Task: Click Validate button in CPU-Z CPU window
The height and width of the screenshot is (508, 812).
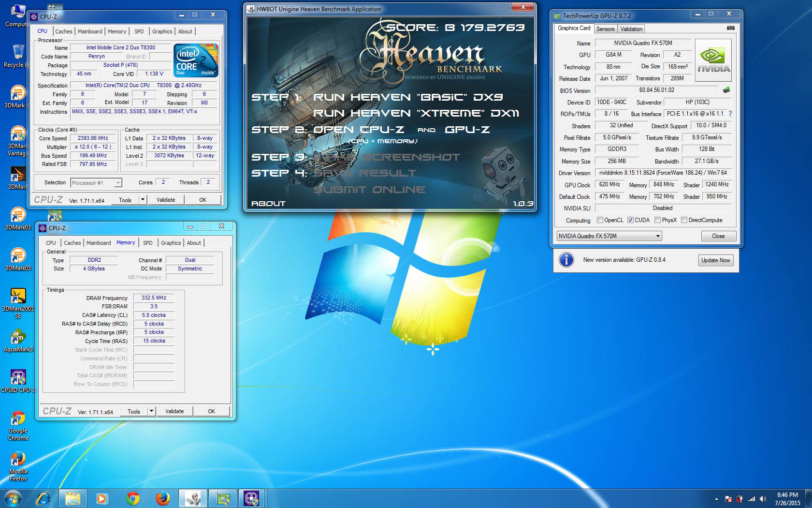Action: 166,200
